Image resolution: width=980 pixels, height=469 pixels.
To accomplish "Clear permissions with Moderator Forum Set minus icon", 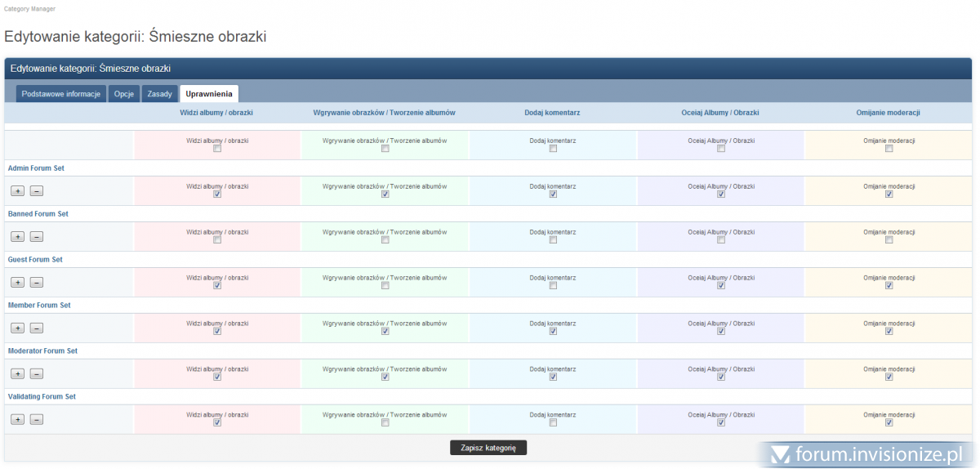I will click(37, 374).
